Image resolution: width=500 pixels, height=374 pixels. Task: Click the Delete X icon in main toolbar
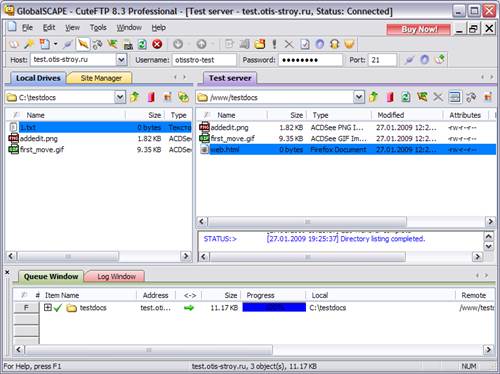pos(289,44)
